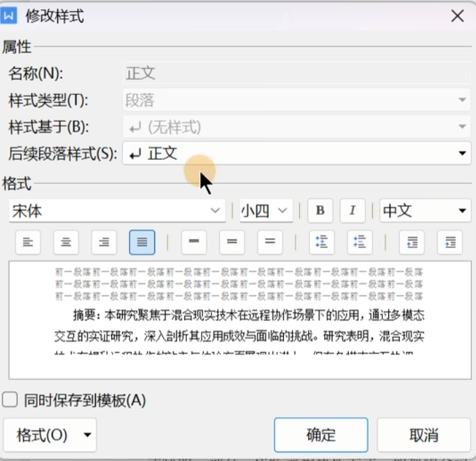
Task: Set single line spacing
Action: pyautogui.click(x=194, y=242)
